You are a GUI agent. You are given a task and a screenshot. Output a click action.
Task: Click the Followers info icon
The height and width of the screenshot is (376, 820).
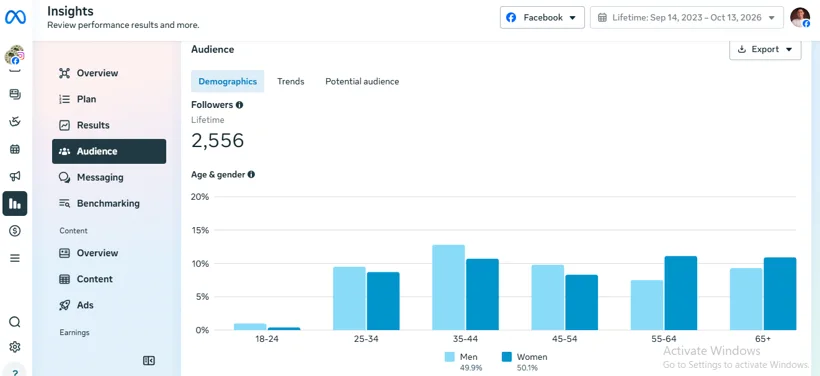240,105
